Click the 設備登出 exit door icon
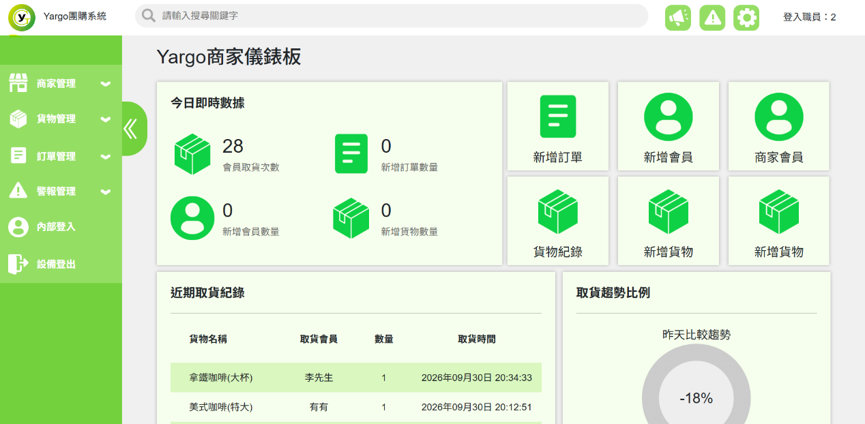The height and width of the screenshot is (424, 865). [x=18, y=264]
